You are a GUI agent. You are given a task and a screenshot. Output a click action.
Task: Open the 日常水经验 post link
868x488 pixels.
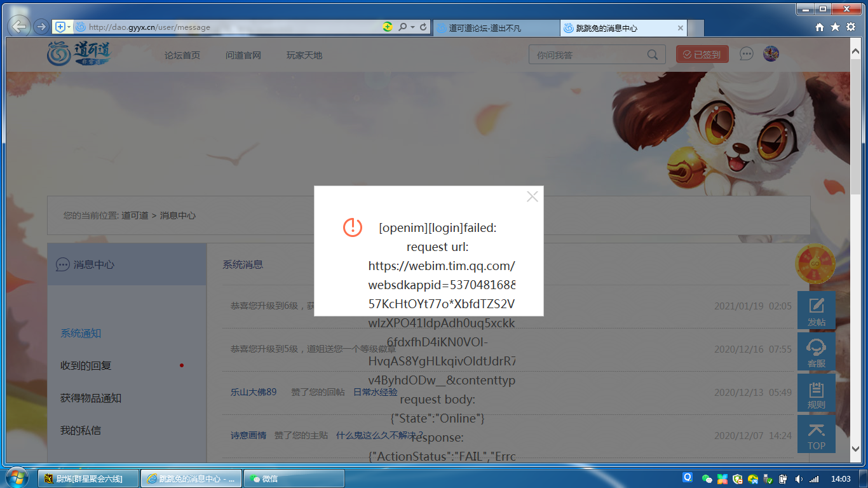click(376, 392)
